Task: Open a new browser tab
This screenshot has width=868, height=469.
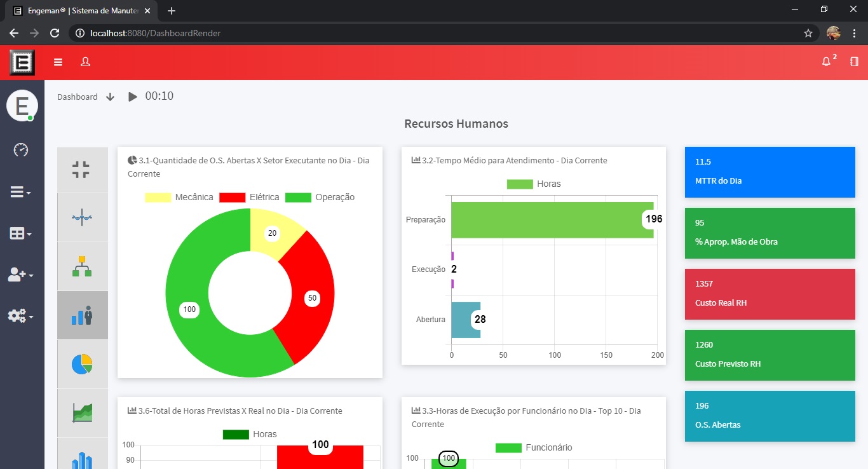Action: click(172, 11)
